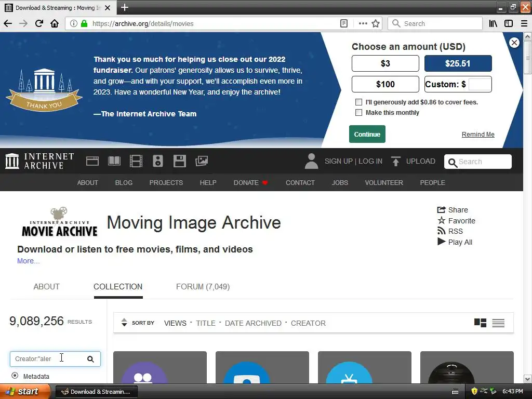Show site information icon in address bar
Viewport: 532px width, 399px height.
click(73, 23)
